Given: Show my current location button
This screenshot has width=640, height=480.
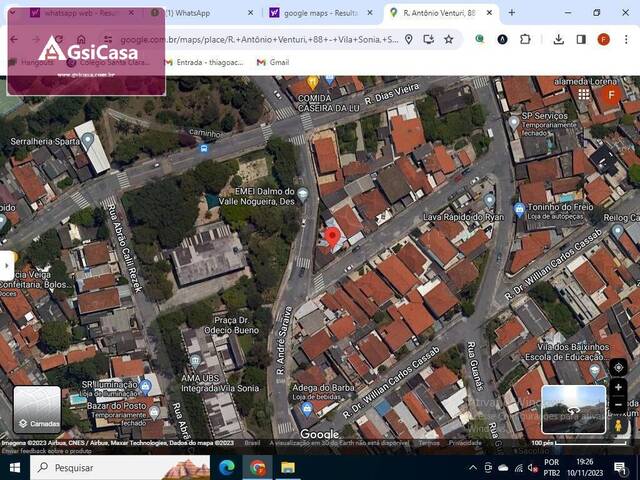Looking at the screenshot, I should tap(618, 367).
